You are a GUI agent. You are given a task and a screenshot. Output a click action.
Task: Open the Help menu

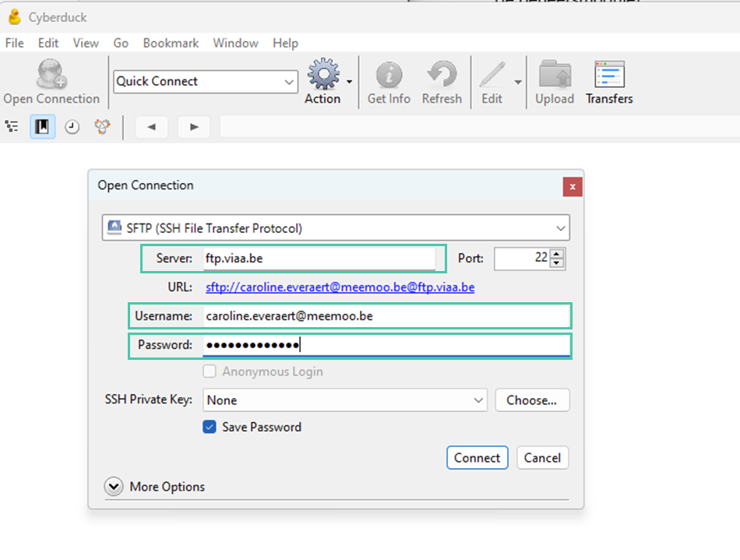tap(286, 43)
